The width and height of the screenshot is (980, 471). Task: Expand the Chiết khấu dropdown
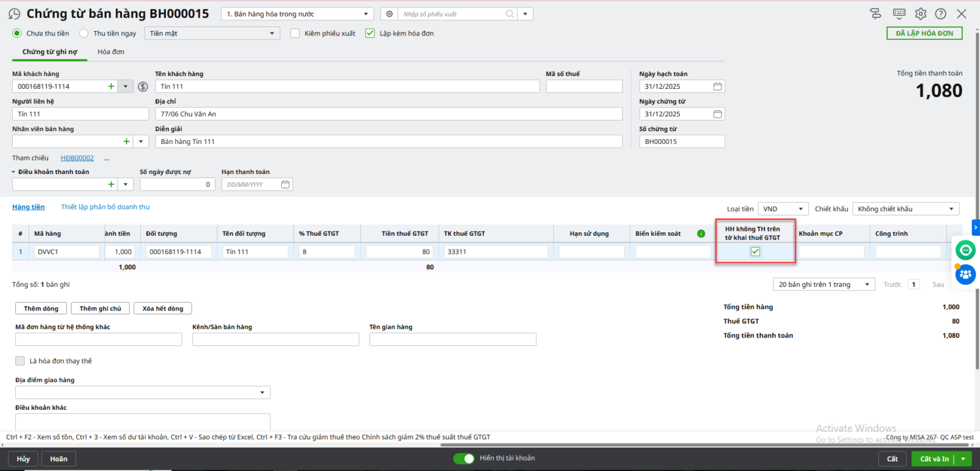905,209
